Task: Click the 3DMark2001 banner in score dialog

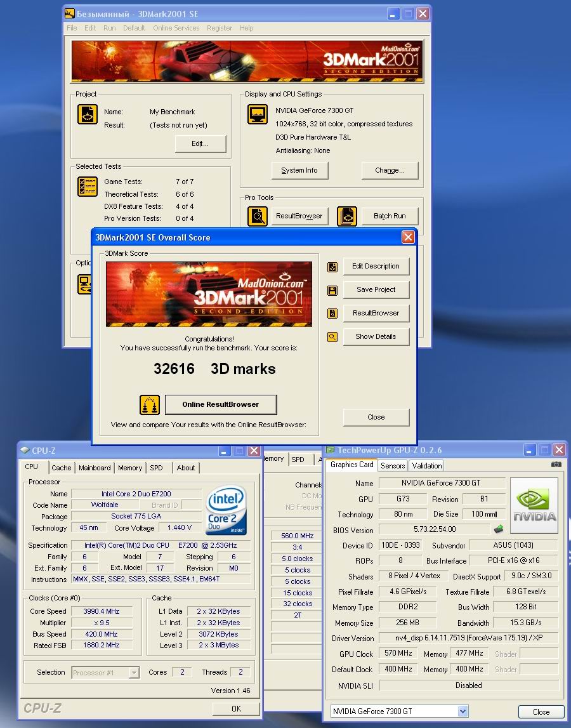Action: pos(209,295)
